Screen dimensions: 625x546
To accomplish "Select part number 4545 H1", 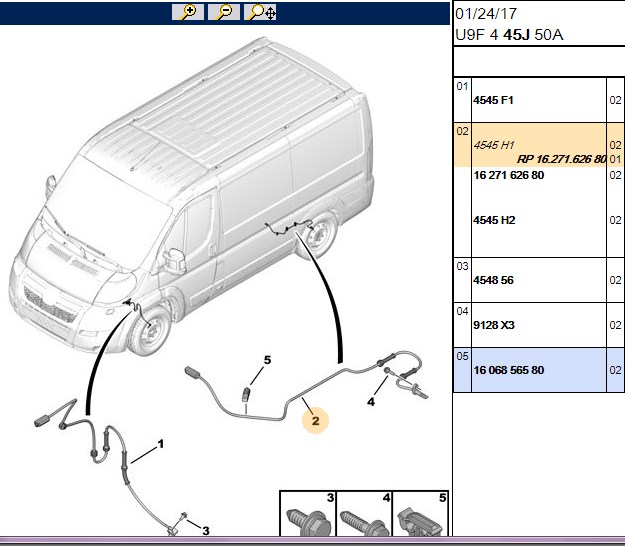I will (x=494, y=145).
